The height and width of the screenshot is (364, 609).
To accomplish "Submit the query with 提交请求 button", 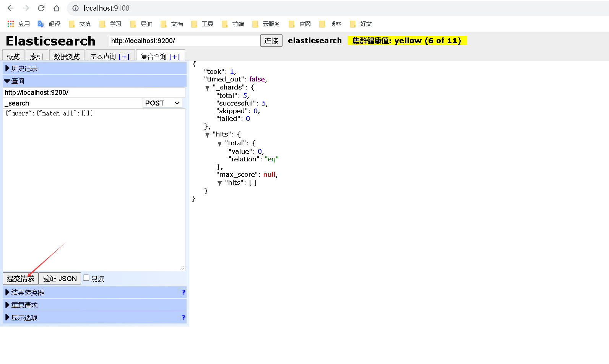I will (x=21, y=278).
